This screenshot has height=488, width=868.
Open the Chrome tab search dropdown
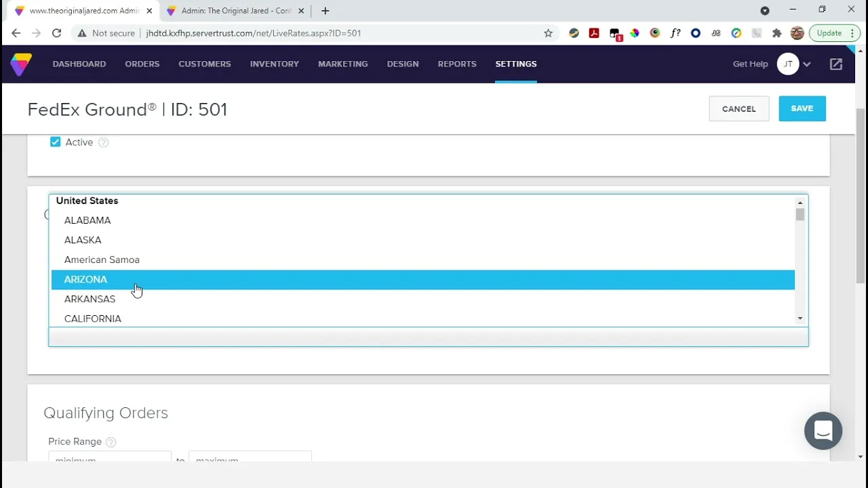[765, 11]
